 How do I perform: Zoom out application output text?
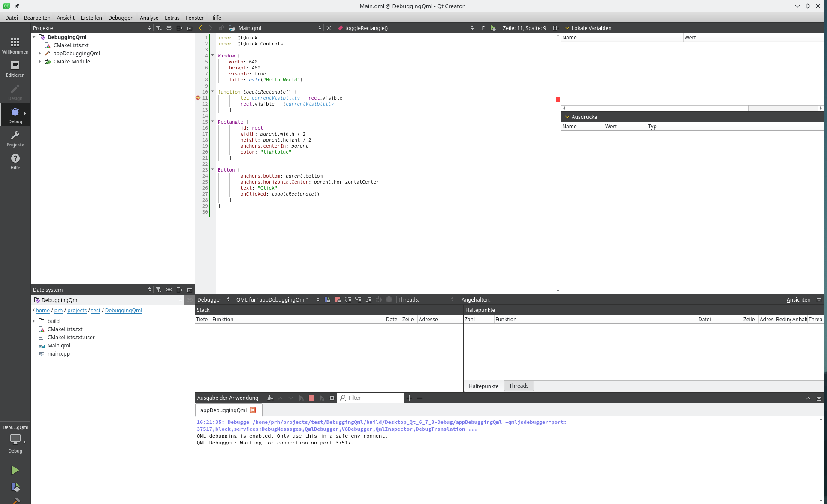pyautogui.click(x=420, y=398)
